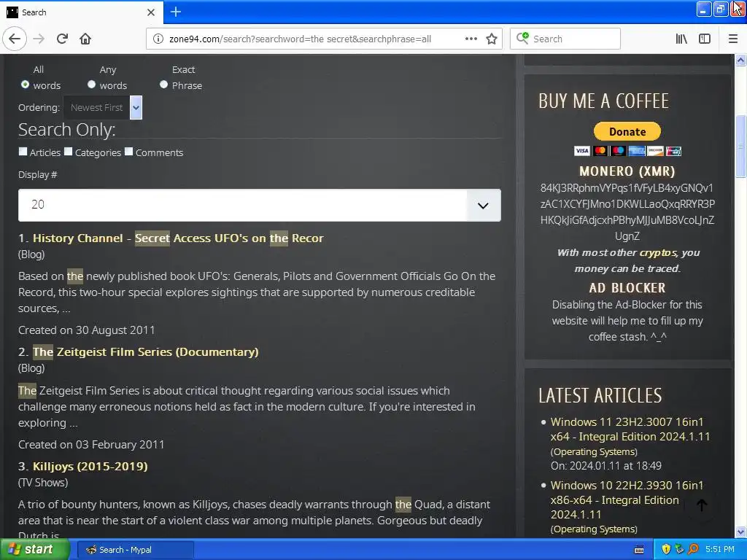Open Windows 10 22H2.3930 16in1 article
Screen dimensions: 747x560
point(627,499)
